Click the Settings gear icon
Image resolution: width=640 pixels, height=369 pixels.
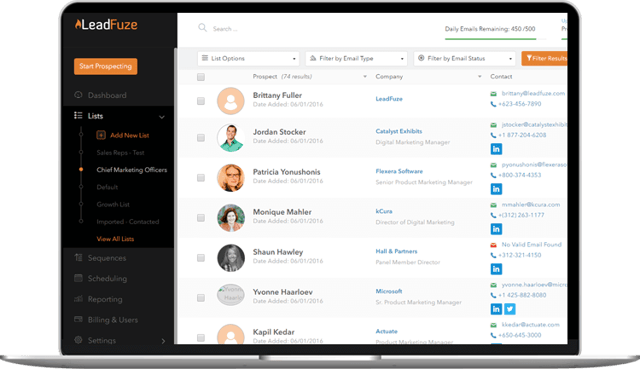coord(78,340)
